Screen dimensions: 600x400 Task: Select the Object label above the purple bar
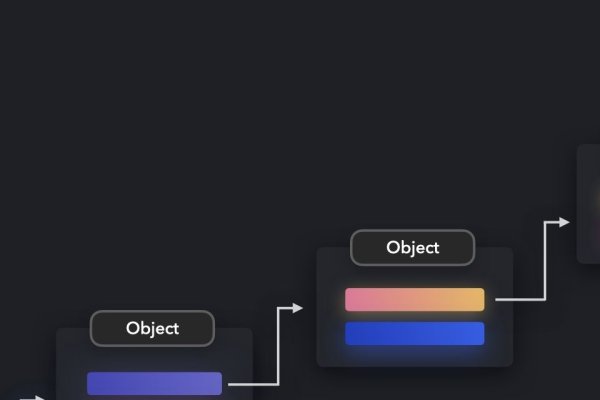152,328
